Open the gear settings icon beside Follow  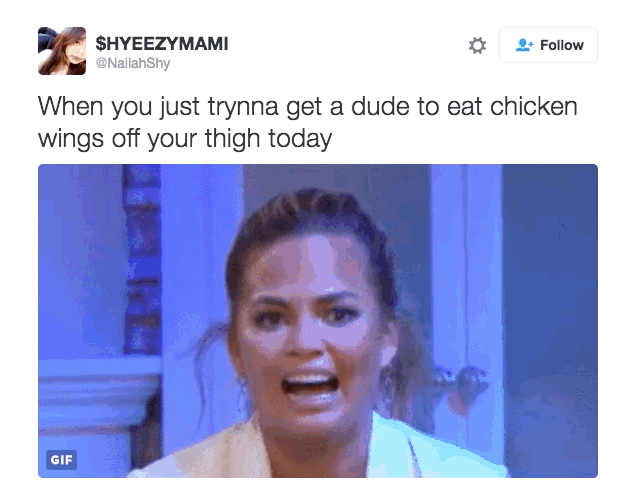477,45
